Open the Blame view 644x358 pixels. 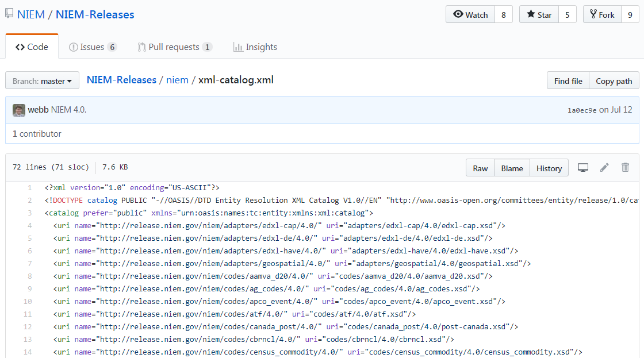coord(512,168)
